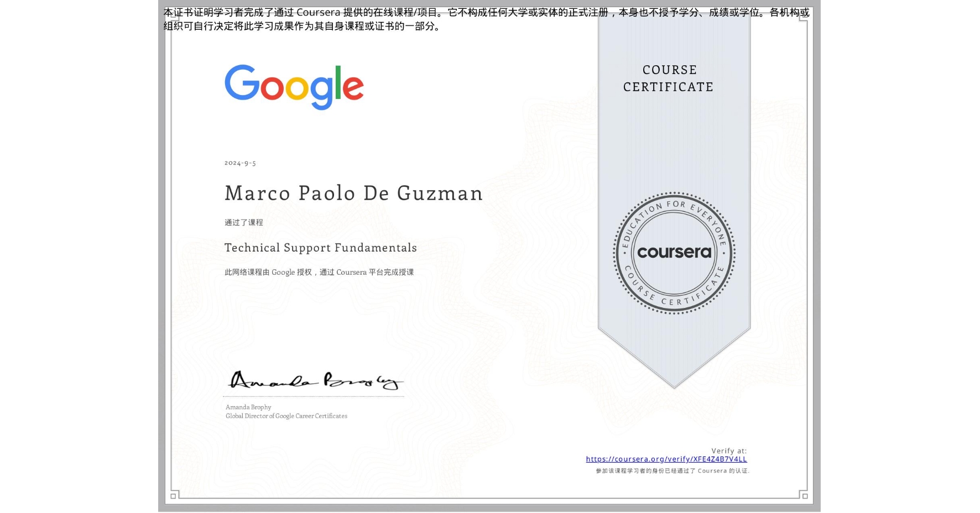Click the date 2024-9-5
The width and height of the screenshot is (980, 513).
point(240,163)
